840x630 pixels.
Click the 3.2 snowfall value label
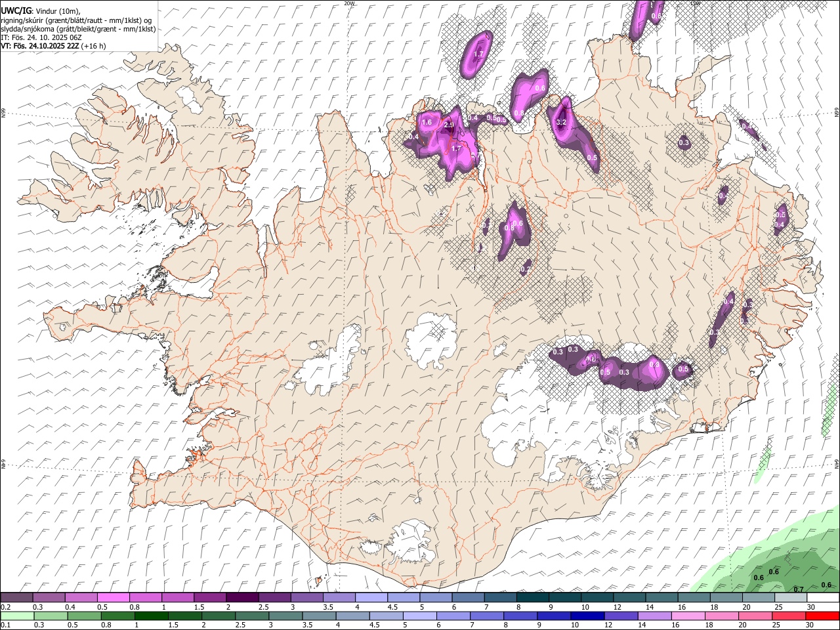tap(561, 122)
